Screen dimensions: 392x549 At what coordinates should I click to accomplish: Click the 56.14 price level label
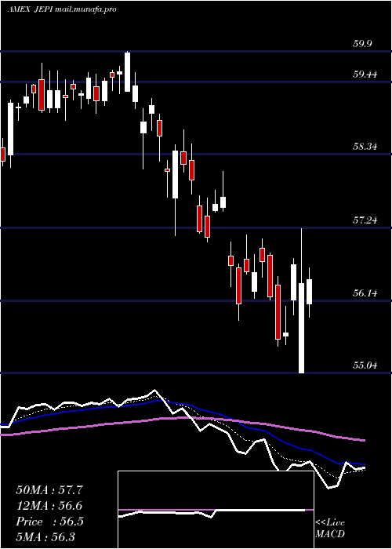click(365, 293)
